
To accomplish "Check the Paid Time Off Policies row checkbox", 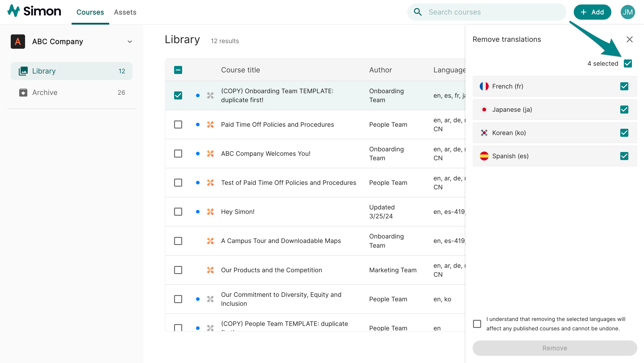I will [178, 124].
